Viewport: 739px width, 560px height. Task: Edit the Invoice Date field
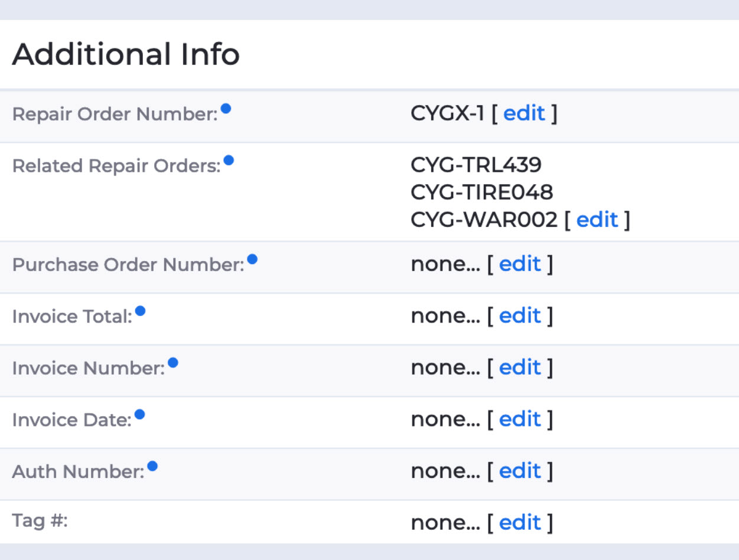520,419
